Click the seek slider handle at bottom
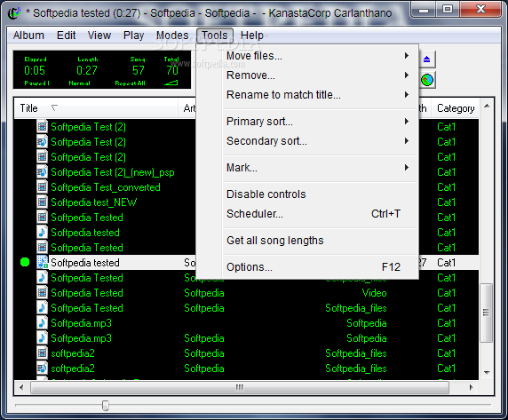Screen dimensions: 508x420 tap(106, 405)
